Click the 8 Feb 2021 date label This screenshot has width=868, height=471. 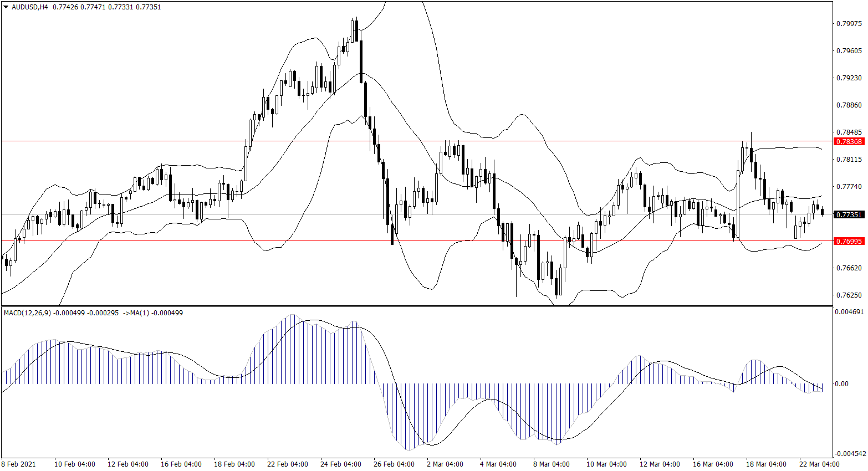[x=18, y=464]
